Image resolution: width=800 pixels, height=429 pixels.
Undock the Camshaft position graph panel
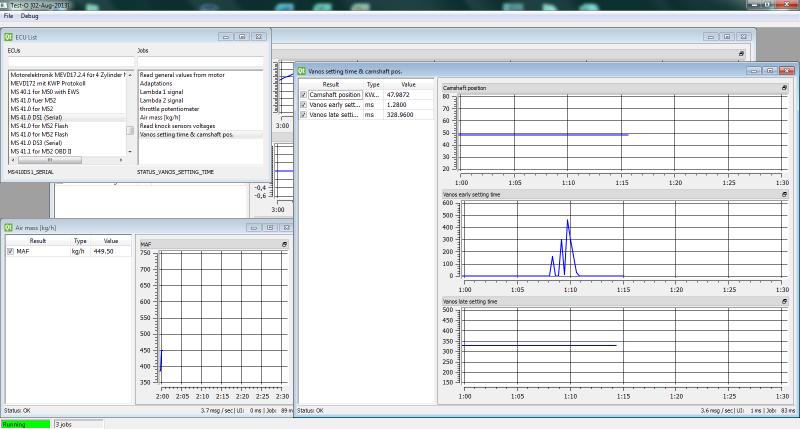point(784,88)
